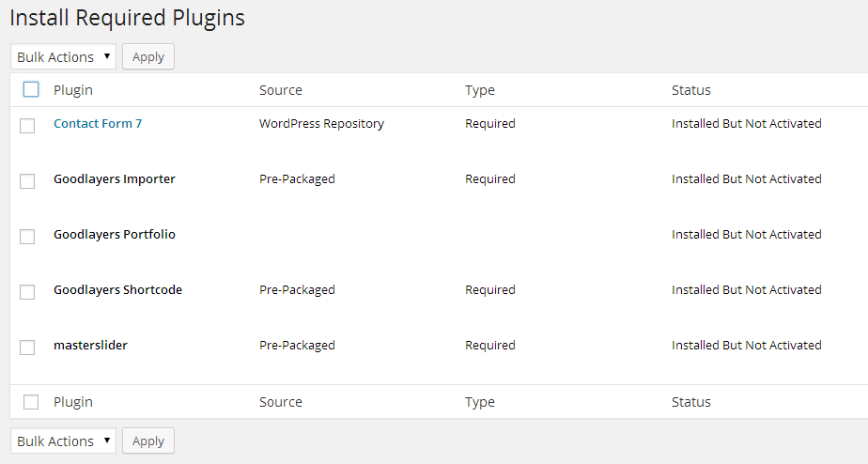Click the Goodlayers Shortcode plugin name

click(x=117, y=289)
